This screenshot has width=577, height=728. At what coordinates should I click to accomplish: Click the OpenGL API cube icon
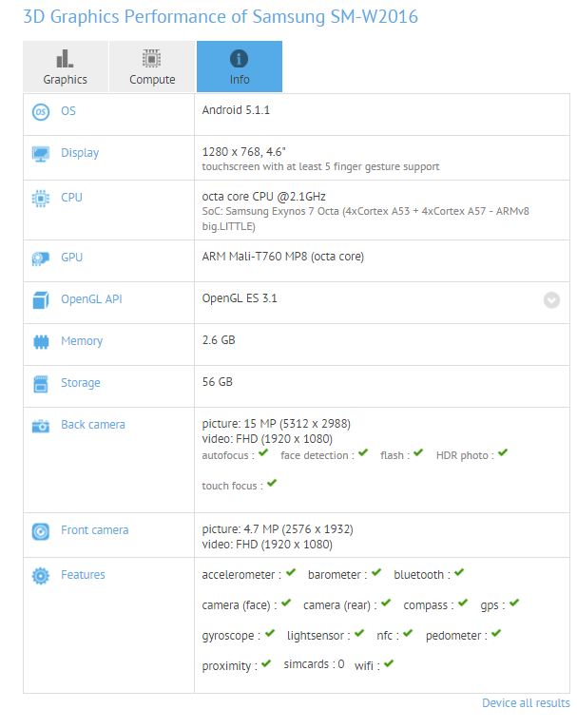click(40, 300)
